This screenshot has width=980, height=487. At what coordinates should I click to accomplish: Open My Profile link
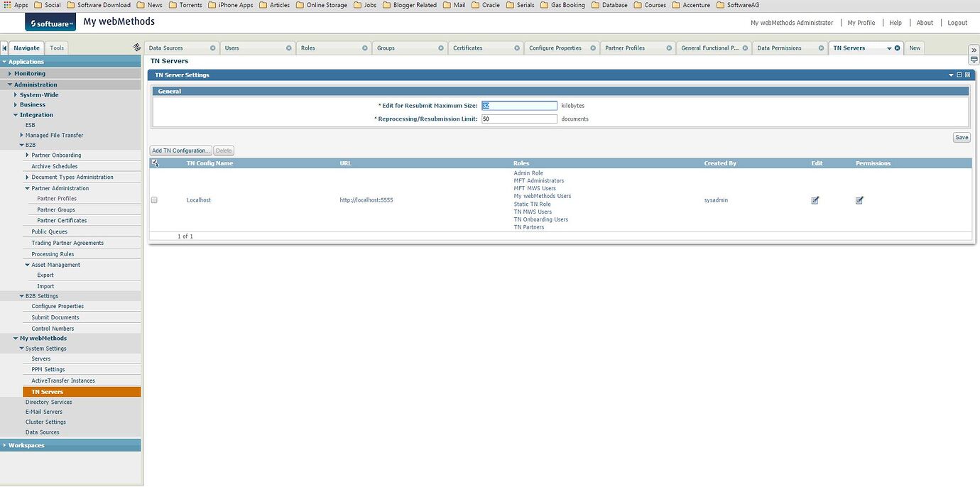tap(861, 23)
